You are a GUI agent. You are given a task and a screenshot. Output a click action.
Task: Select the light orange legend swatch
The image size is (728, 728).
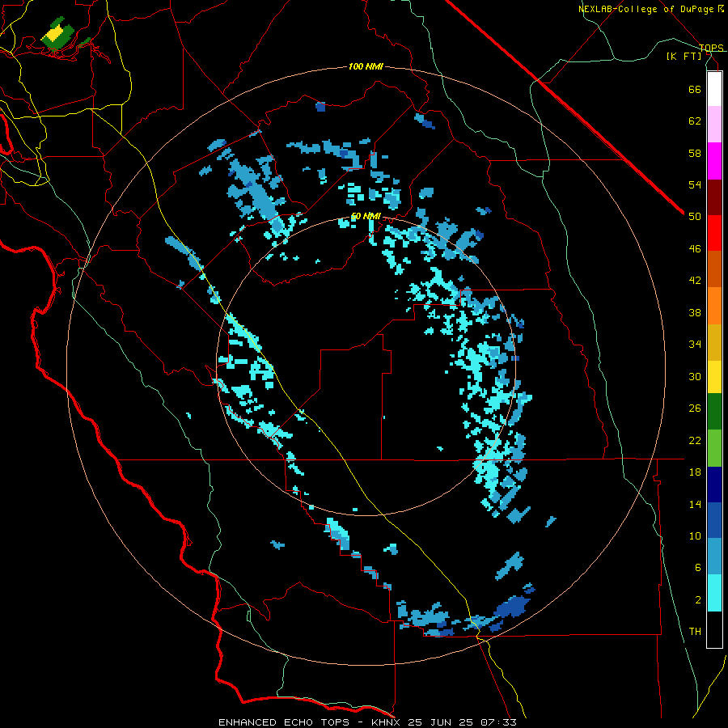tap(714, 306)
